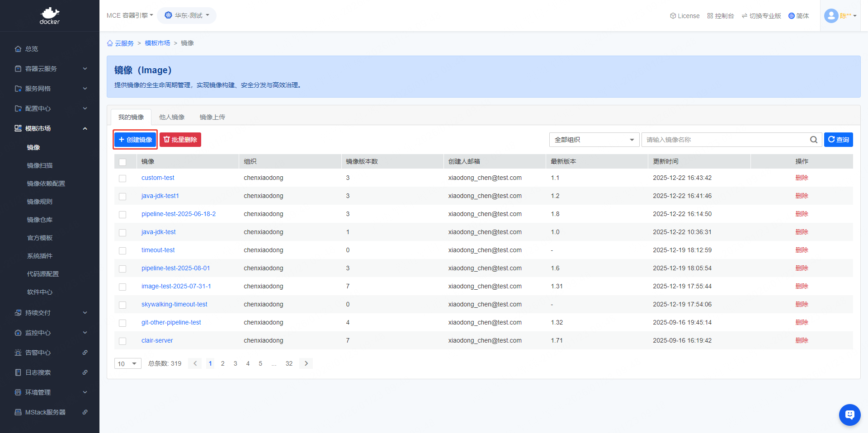This screenshot has width=868, height=433.
Task: Click the Docker logo in sidebar
Action: 50,16
